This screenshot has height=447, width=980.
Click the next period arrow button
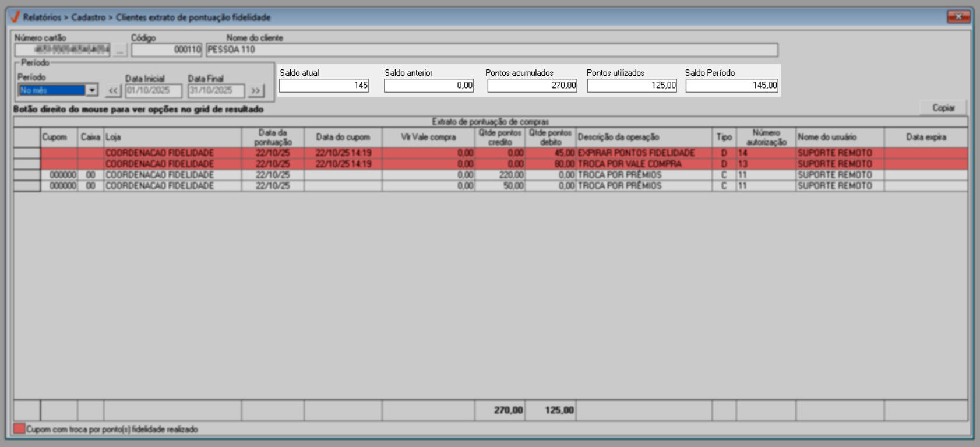[255, 90]
